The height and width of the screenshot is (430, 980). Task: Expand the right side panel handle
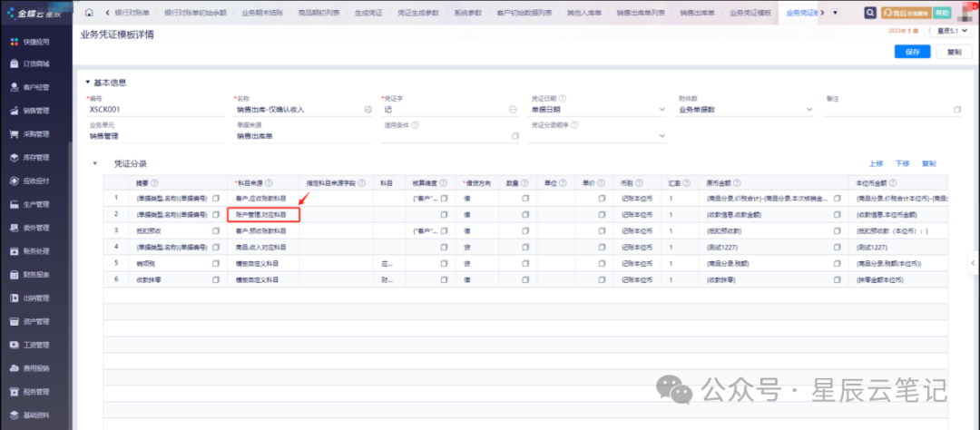[x=973, y=263]
